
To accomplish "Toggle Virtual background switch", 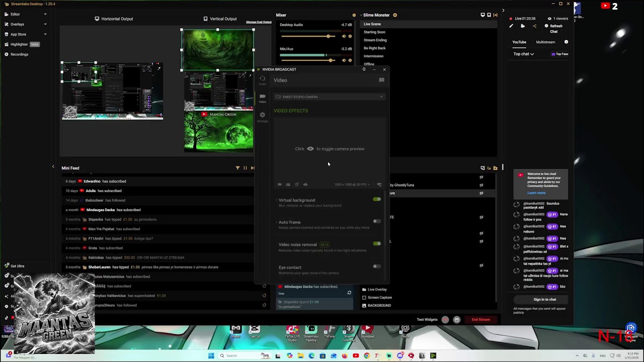I will pyautogui.click(x=377, y=199).
